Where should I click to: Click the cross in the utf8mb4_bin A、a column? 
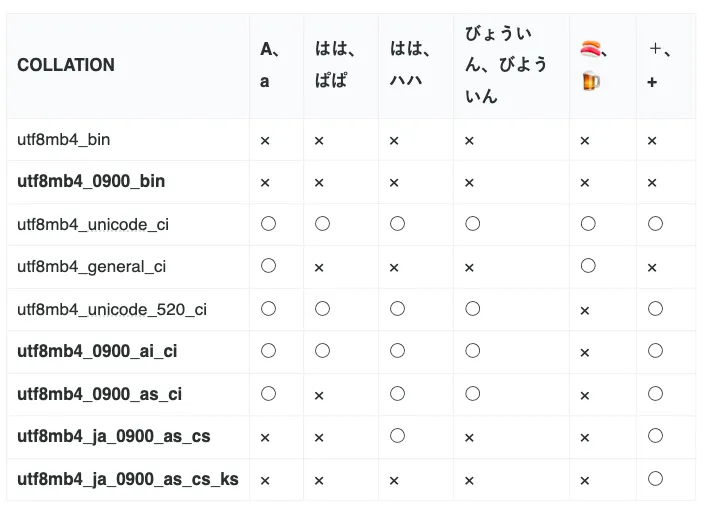click(265, 141)
